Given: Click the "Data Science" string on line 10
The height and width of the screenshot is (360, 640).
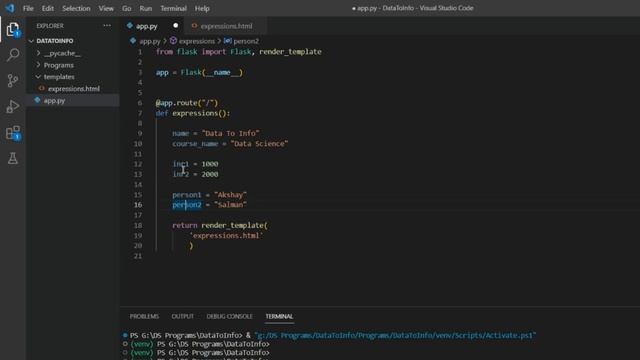Looking at the screenshot, I should pos(259,144).
